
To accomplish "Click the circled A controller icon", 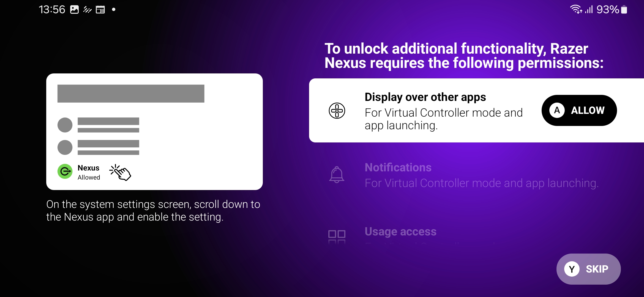I will (557, 110).
